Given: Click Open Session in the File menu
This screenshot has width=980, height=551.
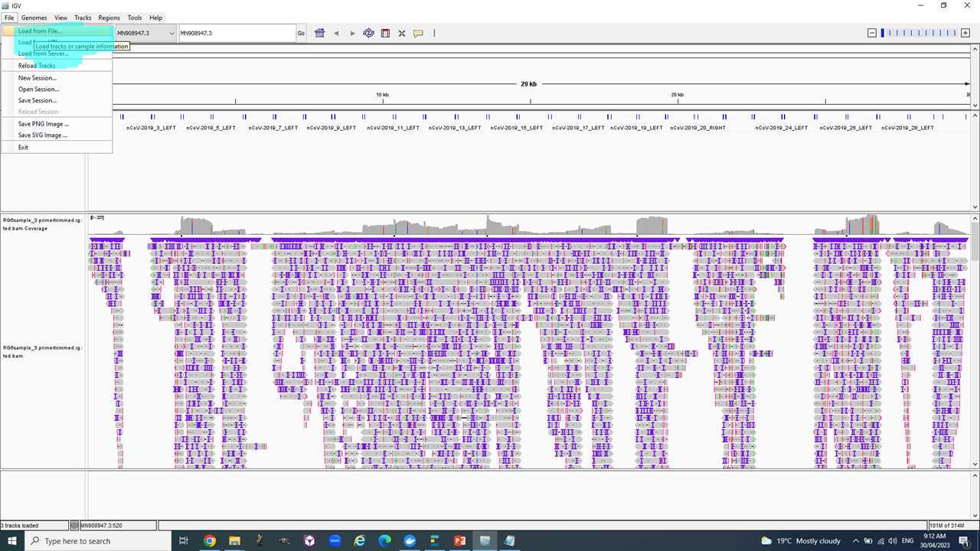Looking at the screenshot, I should (38, 90).
